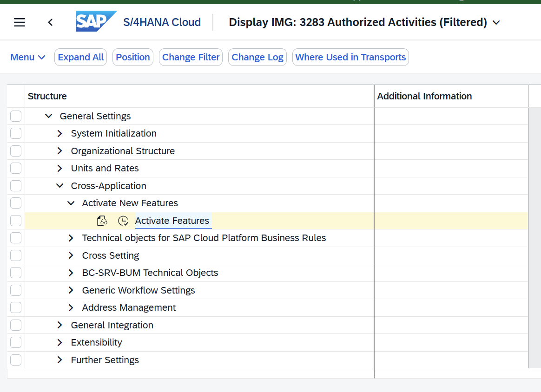
Task: Check the Activate Features row checkbox
Action: (16, 221)
